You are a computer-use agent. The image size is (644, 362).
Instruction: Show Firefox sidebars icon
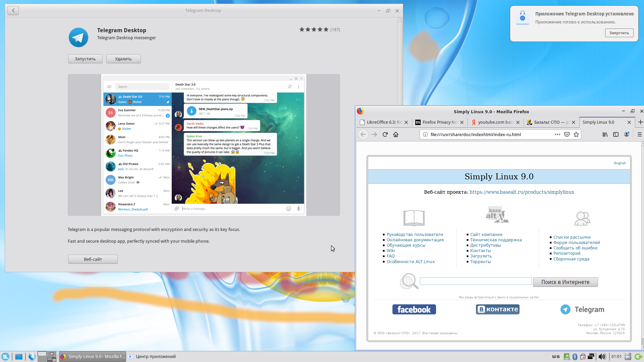tap(616, 134)
